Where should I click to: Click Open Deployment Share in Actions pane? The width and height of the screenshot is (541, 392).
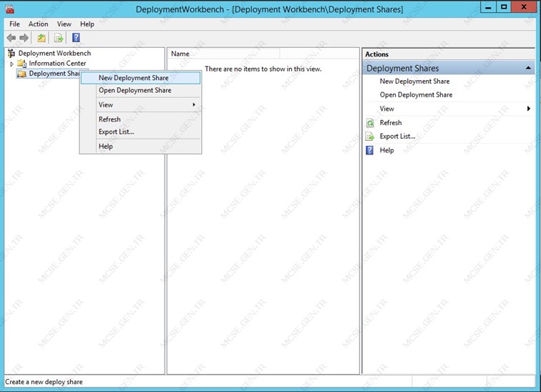416,95
